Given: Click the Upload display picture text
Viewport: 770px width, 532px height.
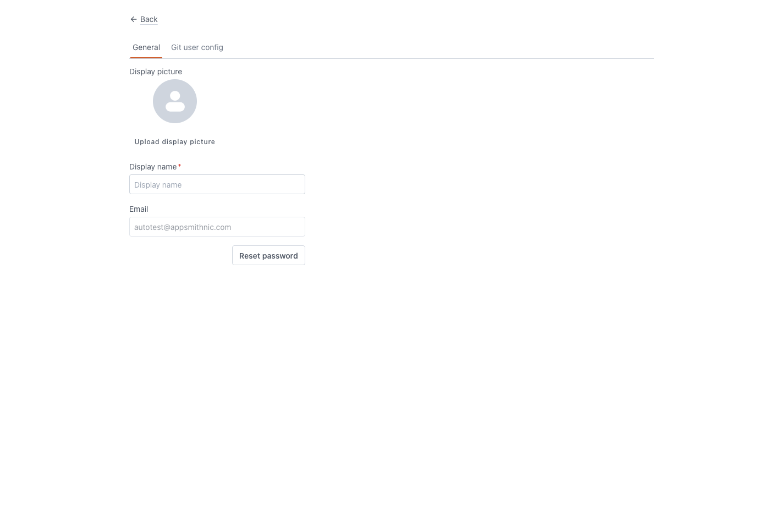Looking at the screenshot, I should (x=175, y=142).
